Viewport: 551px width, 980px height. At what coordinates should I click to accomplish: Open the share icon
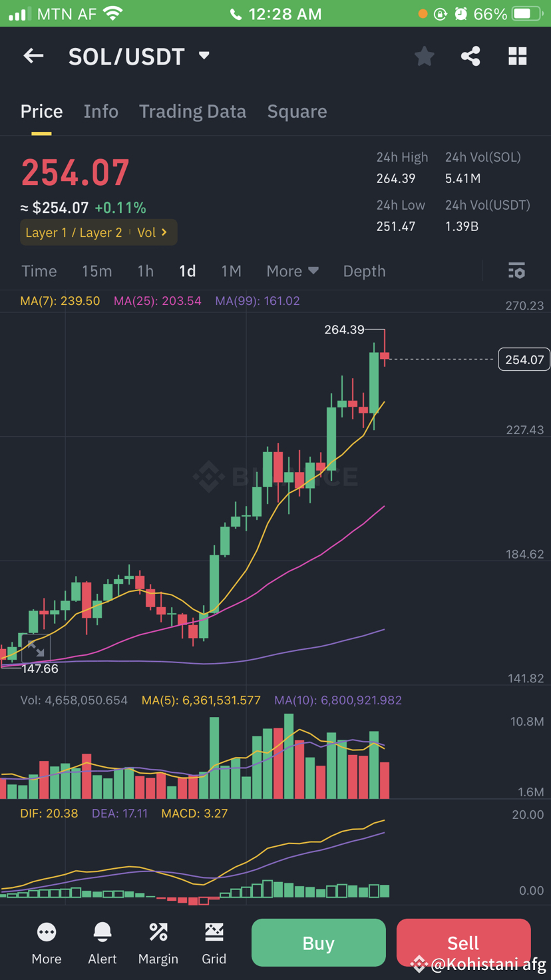coord(470,57)
